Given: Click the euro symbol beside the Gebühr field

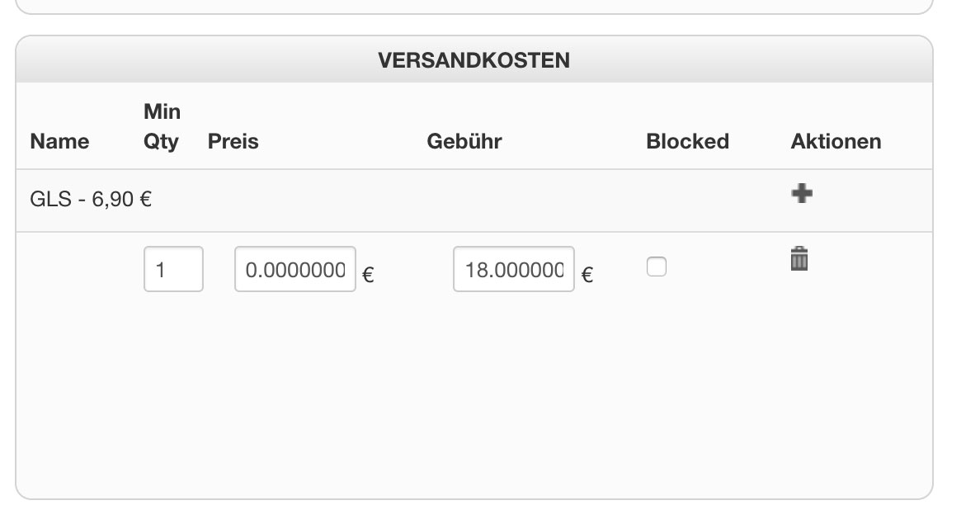Looking at the screenshot, I should tap(587, 275).
